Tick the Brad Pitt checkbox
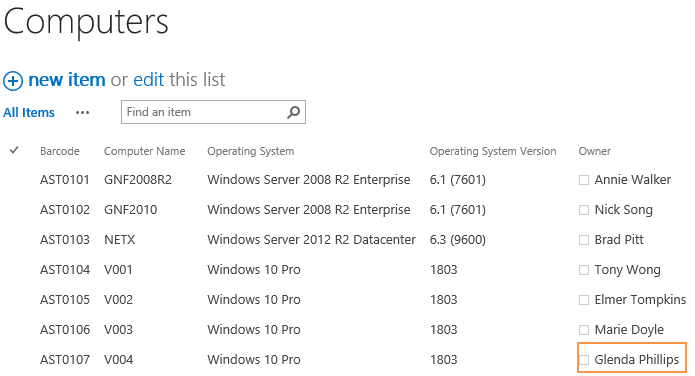Image resolution: width=695 pixels, height=376 pixels. click(x=584, y=240)
